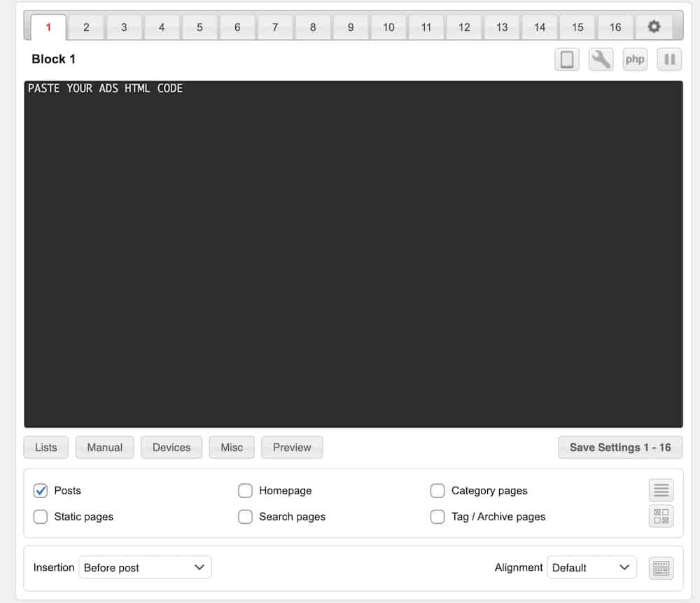Open the wrench tools icon
700x603 pixels.
601,60
